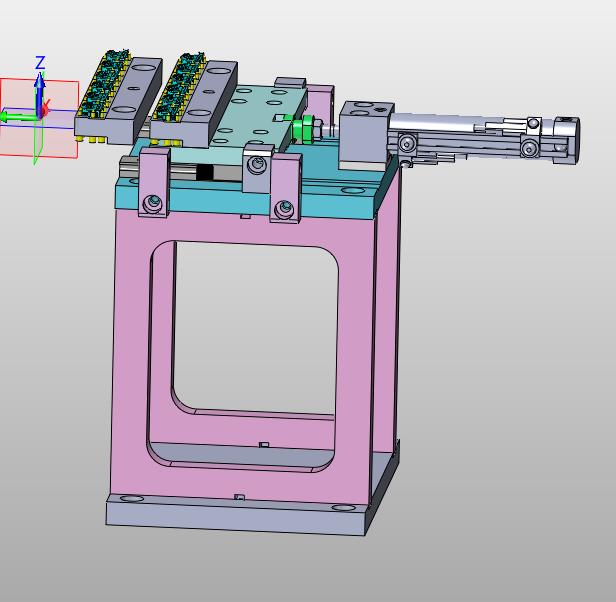Select the gray stop block with screw
616x602 pixels.
coord(257,167)
